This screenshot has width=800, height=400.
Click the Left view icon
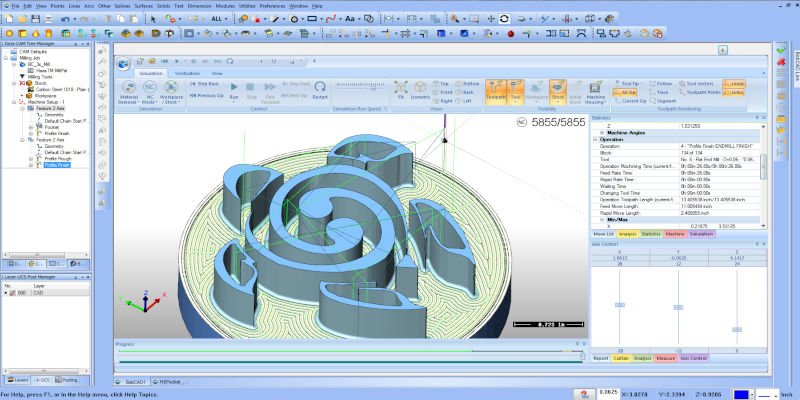463,101
